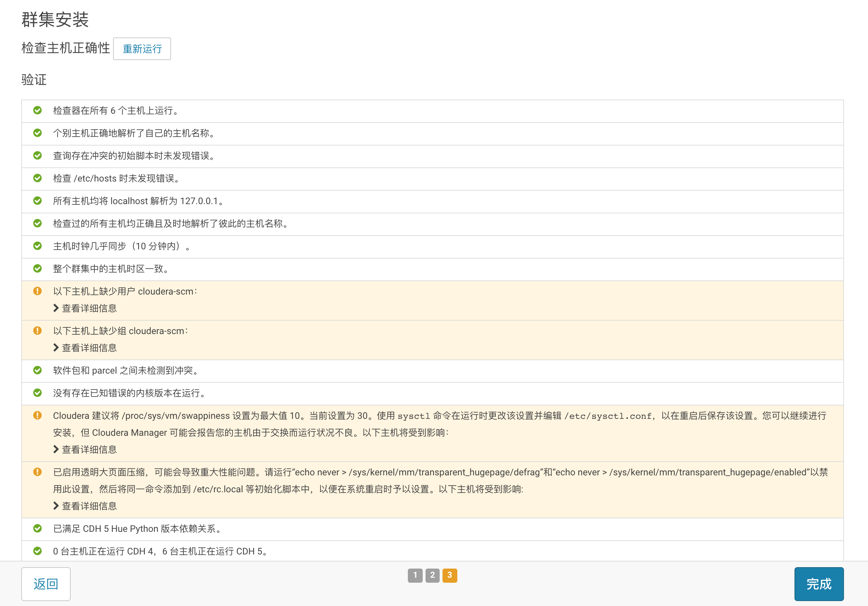Click the 群集安装 page title

pos(55,19)
